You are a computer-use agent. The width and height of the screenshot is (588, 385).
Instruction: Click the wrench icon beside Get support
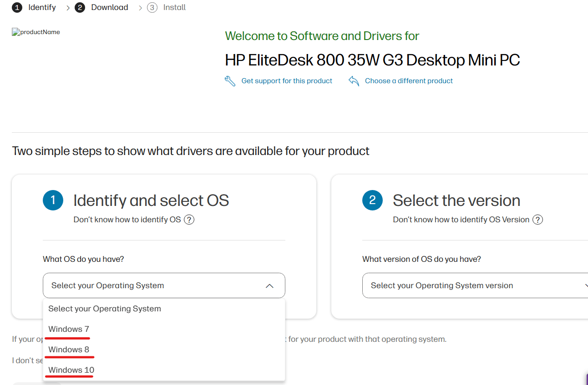click(230, 80)
